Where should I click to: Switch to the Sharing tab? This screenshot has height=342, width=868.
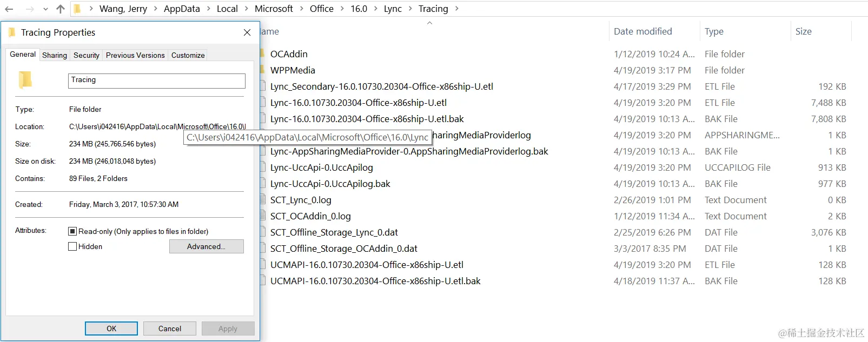55,55
